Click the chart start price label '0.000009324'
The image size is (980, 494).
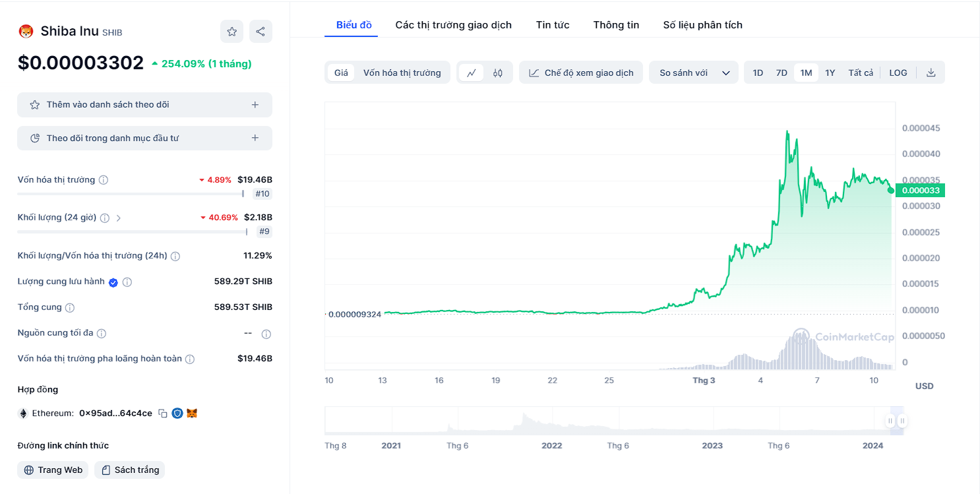[x=355, y=314]
